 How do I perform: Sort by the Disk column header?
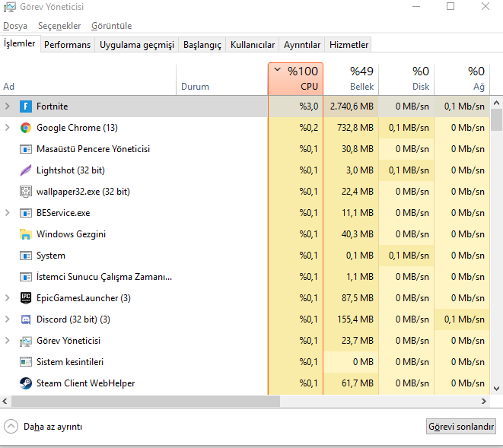tap(406, 79)
